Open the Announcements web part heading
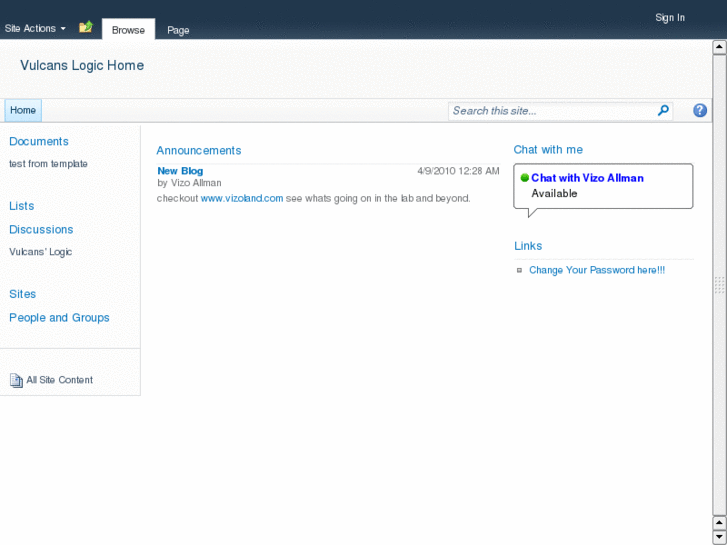This screenshot has width=727, height=545. [199, 151]
